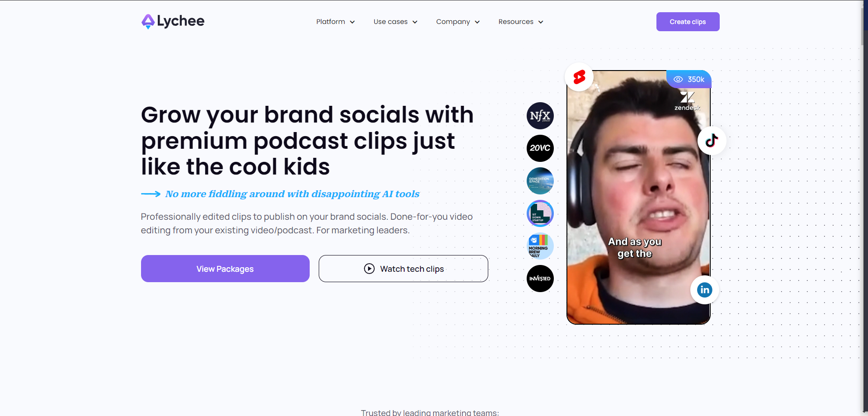The width and height of the screenshot is (868, 416).
Task: Choose the Invested podcast icon
Action: 540,279
